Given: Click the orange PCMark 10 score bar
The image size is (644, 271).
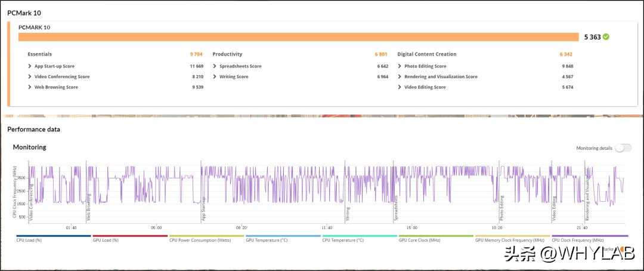Looking at the screenshot, I should [x=298, y=37].
